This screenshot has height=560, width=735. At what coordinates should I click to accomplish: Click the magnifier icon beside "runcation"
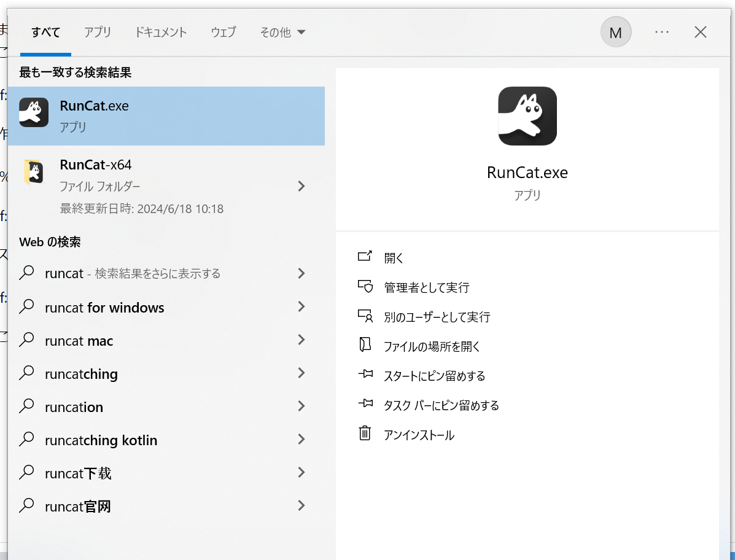[27, 406]
